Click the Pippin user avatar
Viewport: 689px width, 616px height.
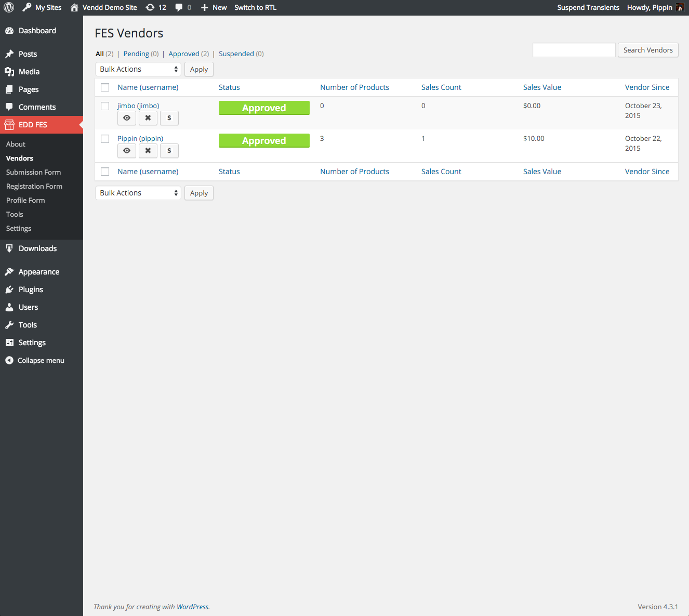[x=680, y=7]
